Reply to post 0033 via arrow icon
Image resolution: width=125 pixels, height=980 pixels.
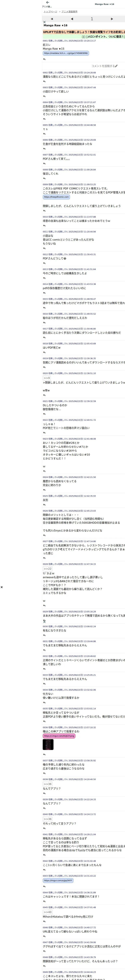click(x=44, y=684)
